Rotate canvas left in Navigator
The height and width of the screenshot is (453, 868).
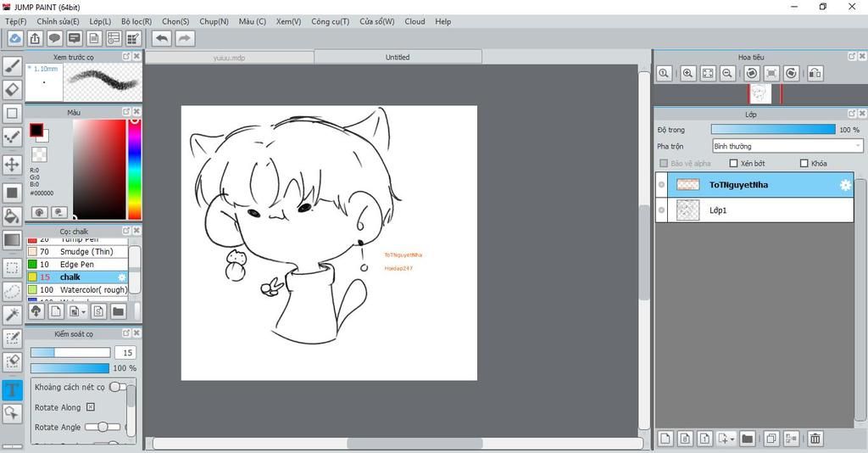point(751,73)
